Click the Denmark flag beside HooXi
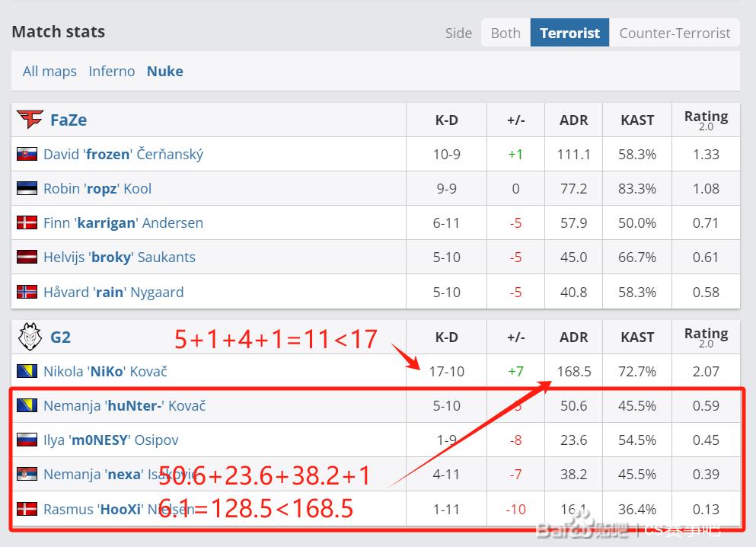The width and height of the screenshot is (756, 547). (27, 509)
